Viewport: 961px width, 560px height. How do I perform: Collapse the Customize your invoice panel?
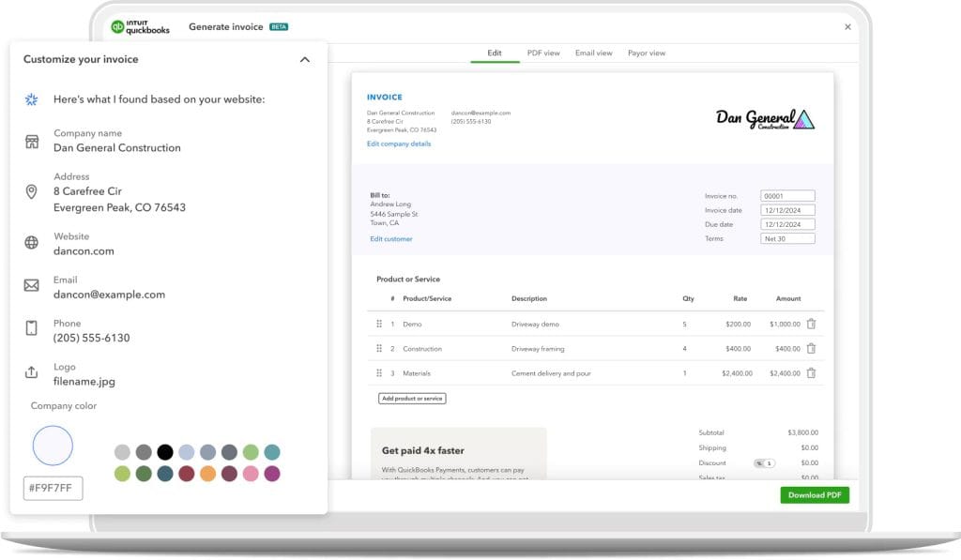coord(304,59)
